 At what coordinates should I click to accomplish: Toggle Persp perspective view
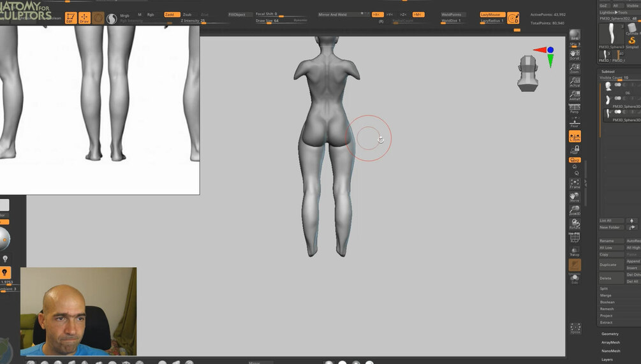tap(575, 108)
